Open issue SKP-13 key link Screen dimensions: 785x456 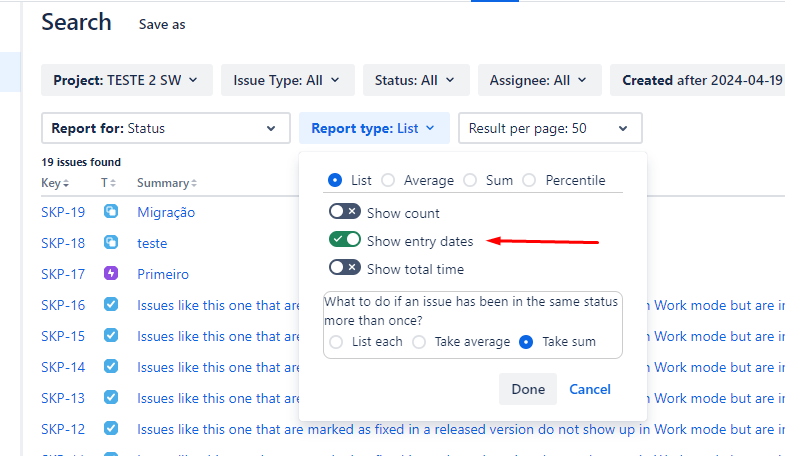[63, 398]
